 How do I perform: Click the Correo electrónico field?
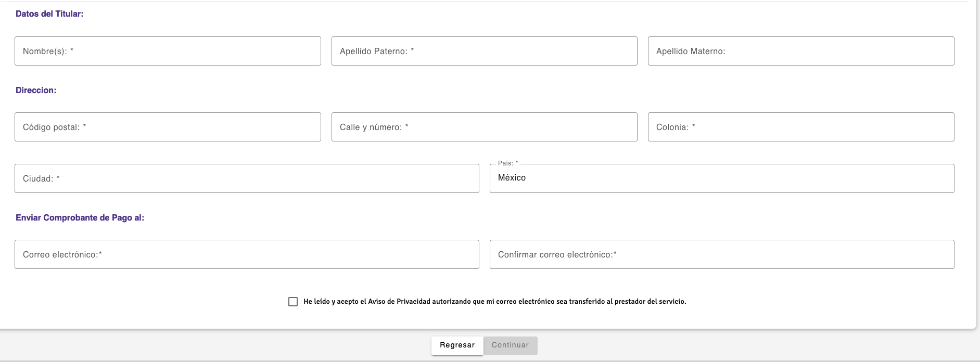click(247, 254)
